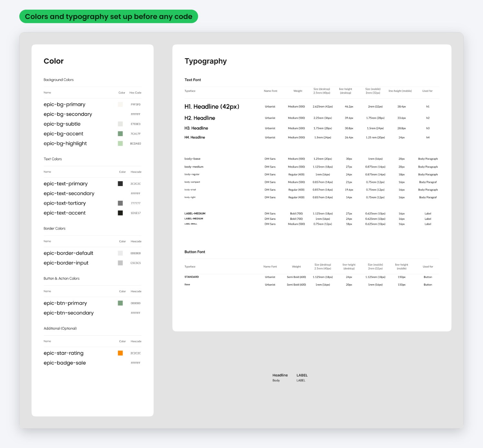
Task: Select hex code "EBEBEB"
Action: pos(136,253)
